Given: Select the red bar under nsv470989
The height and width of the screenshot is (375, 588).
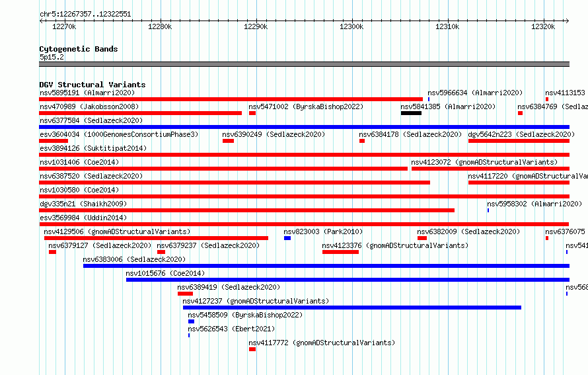Looking at the screenshot, I should pos(141,113).
